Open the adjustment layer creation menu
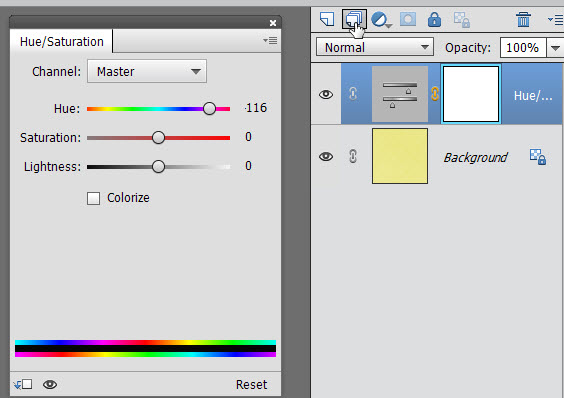 click(x=381, y=19)
